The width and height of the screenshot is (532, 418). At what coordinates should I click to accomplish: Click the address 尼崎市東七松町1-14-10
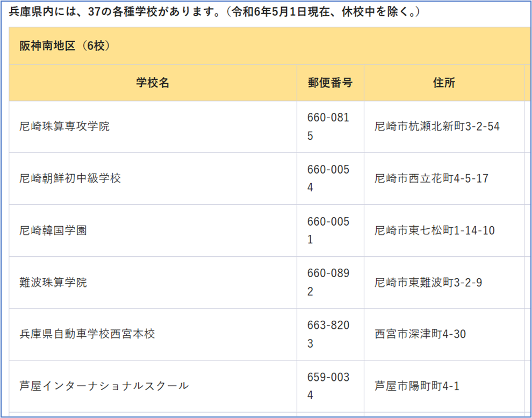point(435,230)
